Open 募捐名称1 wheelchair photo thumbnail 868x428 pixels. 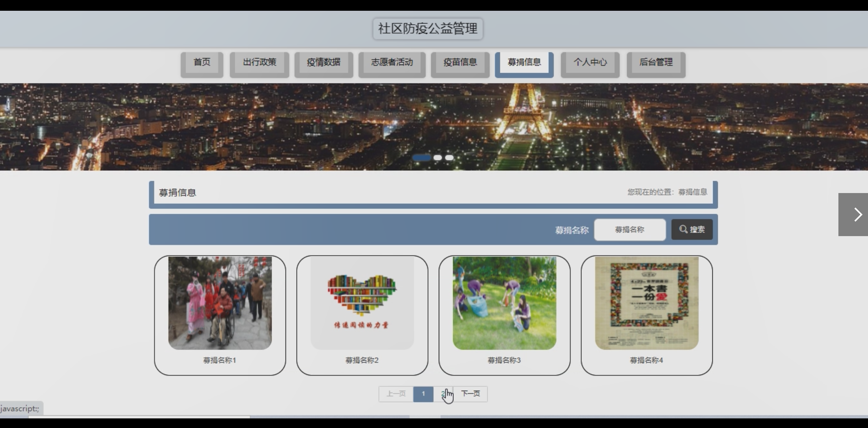220,303
